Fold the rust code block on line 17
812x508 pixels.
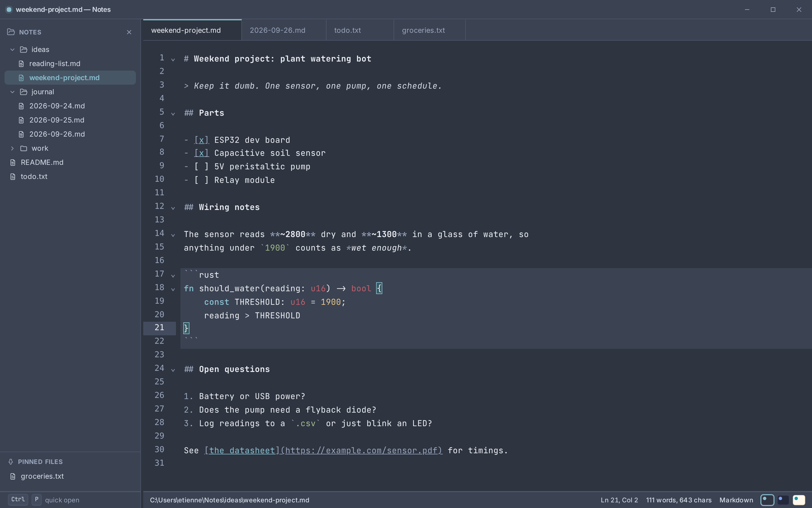pyautogui.click(x=173, y=276)
